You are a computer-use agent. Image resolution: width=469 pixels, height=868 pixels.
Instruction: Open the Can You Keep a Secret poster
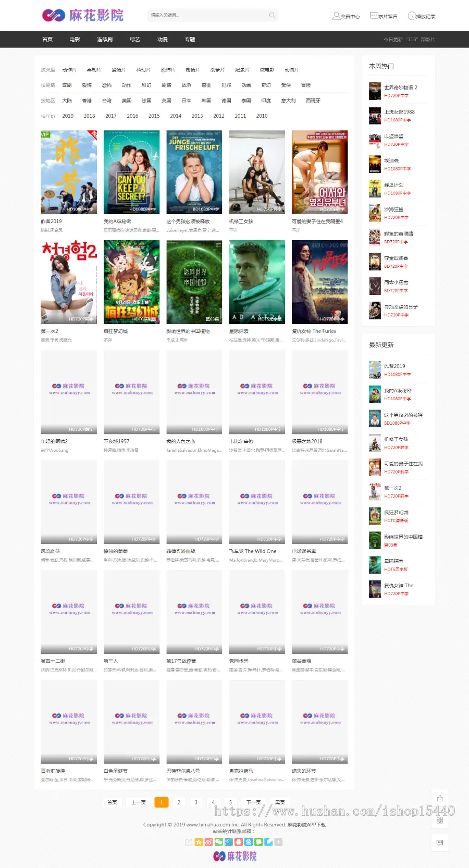pyautogui.click(x=132, y=172)
